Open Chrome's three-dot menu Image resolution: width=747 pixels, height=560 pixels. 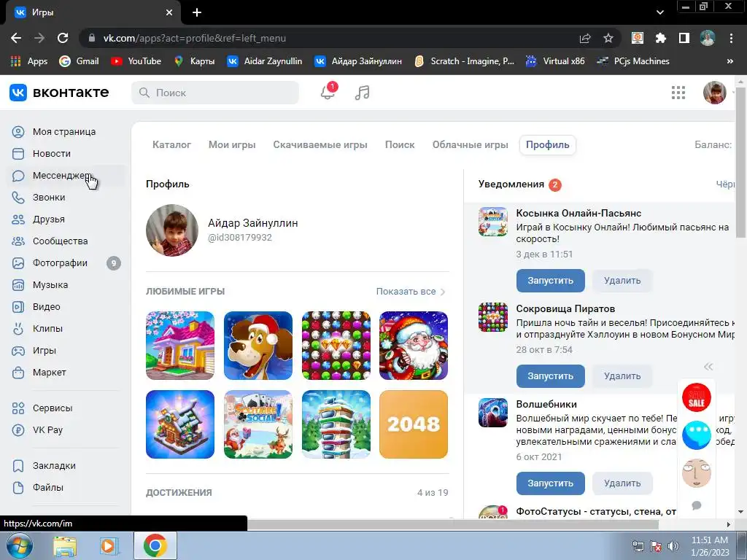[731, 38]
